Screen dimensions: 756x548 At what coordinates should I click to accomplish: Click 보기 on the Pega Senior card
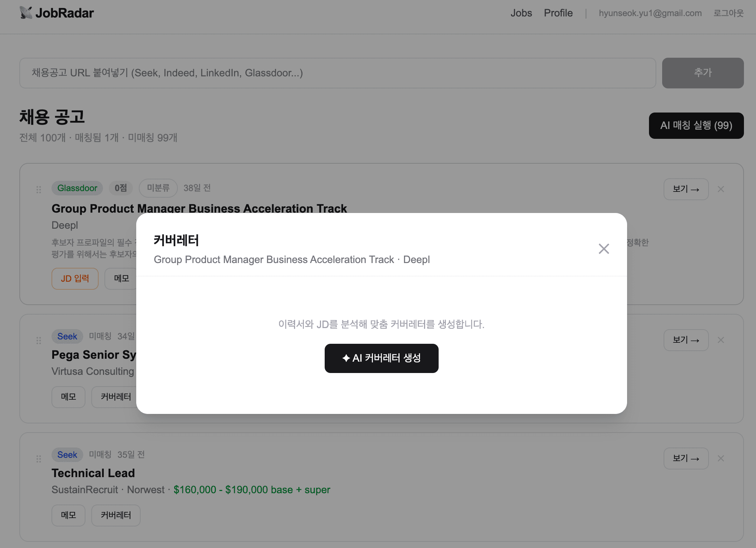pyautogui.click(x=686, y=340)
